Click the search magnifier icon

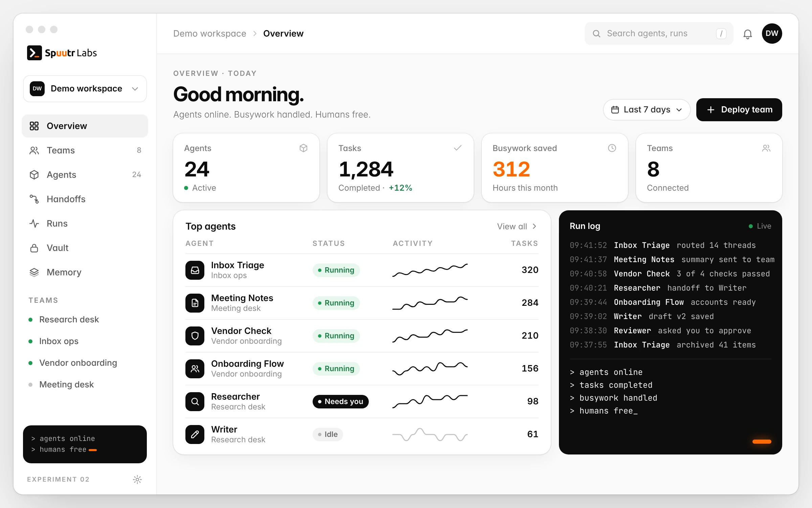click(x=596, y=34)
